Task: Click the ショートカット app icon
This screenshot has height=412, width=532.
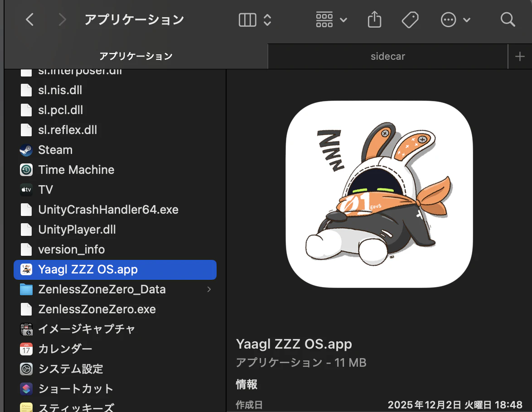Action: 26,389
